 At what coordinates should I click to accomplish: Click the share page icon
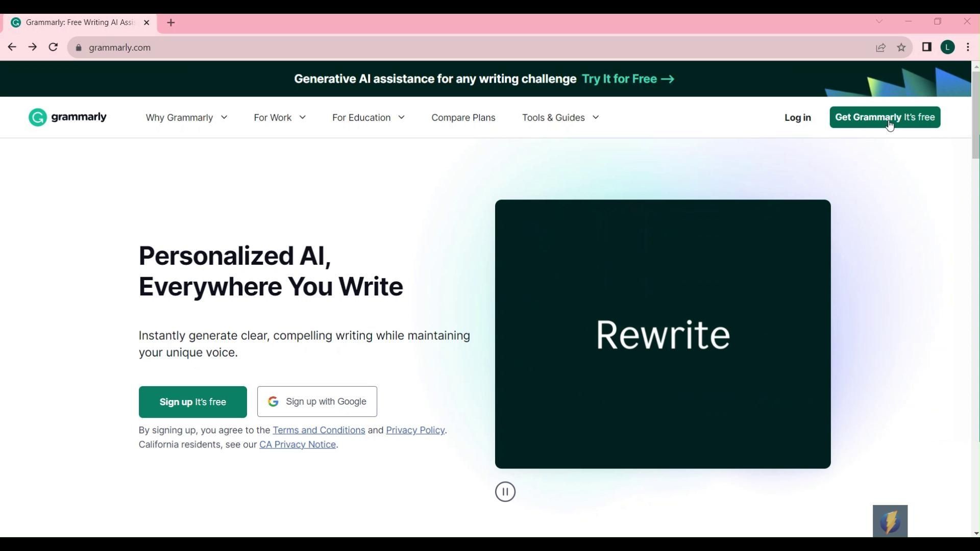pos(881,47)
